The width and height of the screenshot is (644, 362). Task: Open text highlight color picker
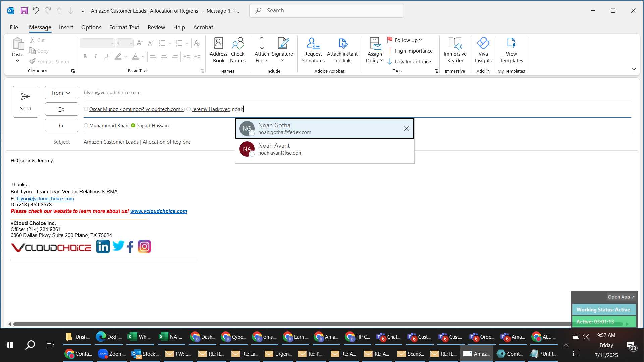126,57
